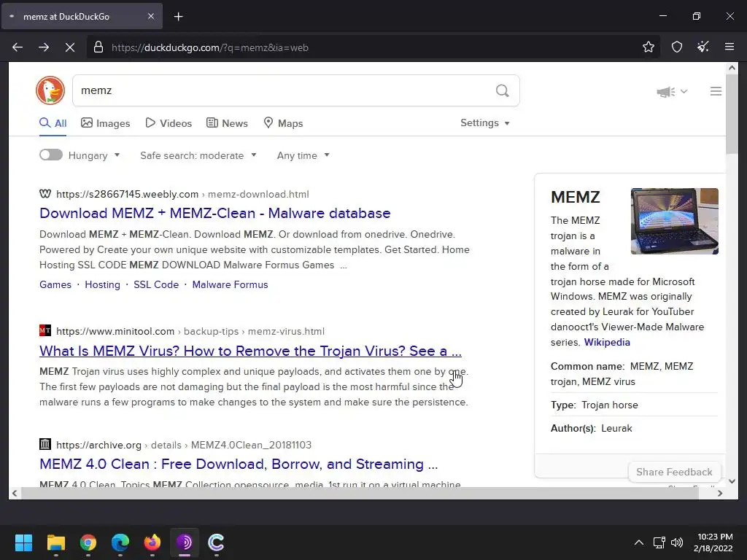Open the shield security level icon
747x560 pixels.
pyautogui.click(x=677, y=47)
